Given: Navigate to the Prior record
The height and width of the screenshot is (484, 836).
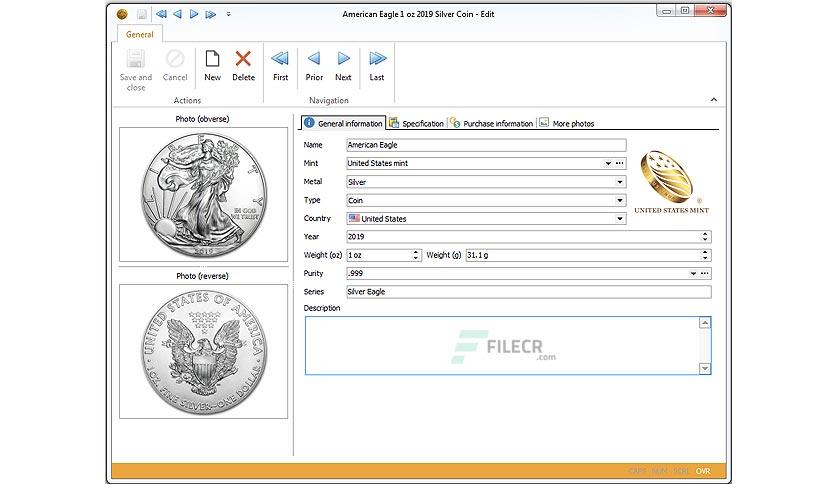Looking at the screenshot, I should 314,66.
